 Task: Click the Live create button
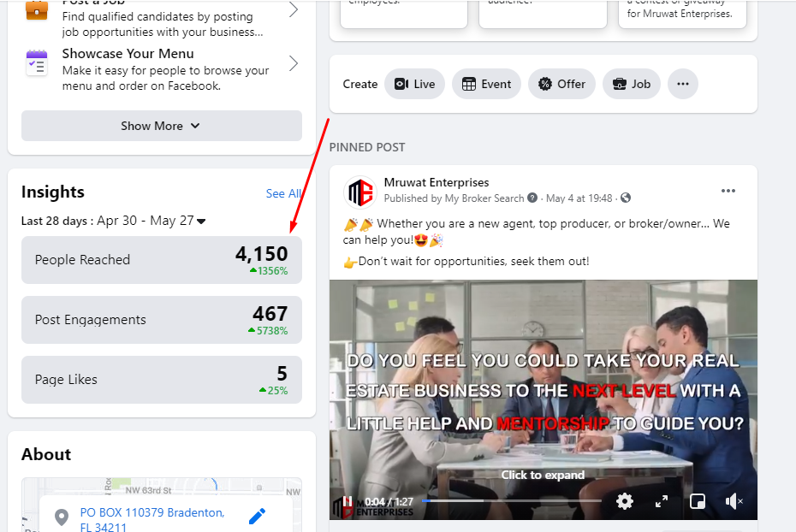(x=414, y=84)
